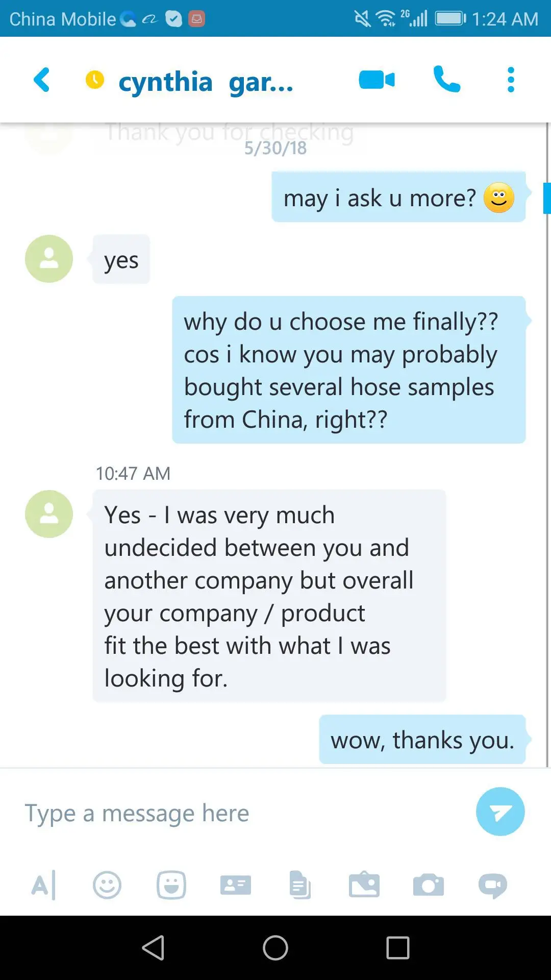Tap the avatar beside the 'yes' message

[49, 259]
